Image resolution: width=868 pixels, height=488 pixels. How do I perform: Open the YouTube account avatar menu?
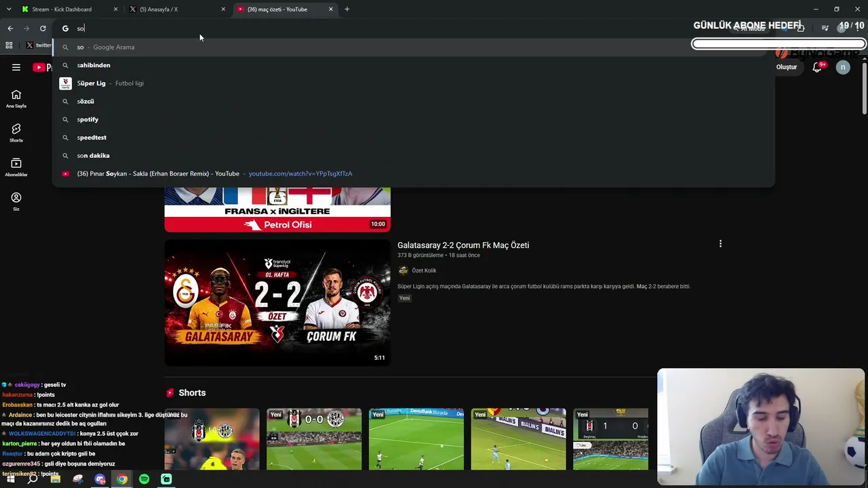pyautogui.click(x=843, y=67)
